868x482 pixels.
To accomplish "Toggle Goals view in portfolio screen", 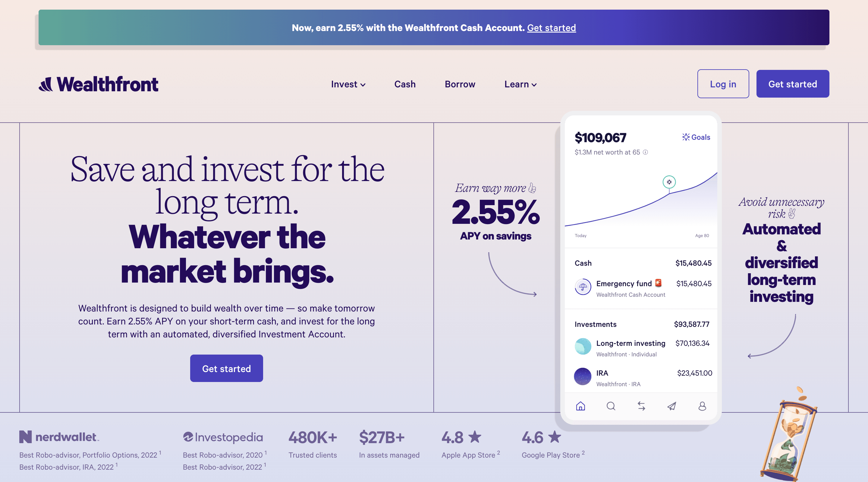I will point(696,136).
